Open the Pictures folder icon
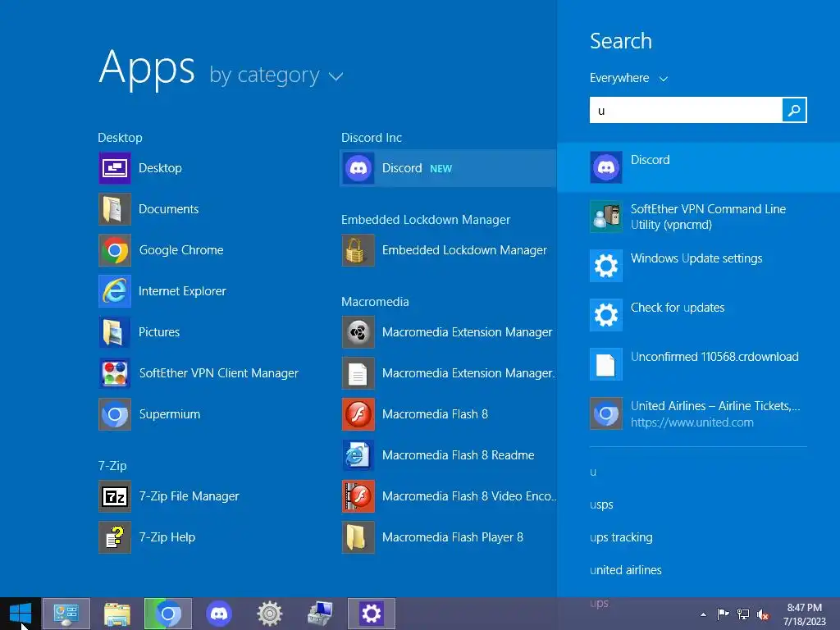Image resolution: width=840 pixels, height=630 pixels. point(115,332)
